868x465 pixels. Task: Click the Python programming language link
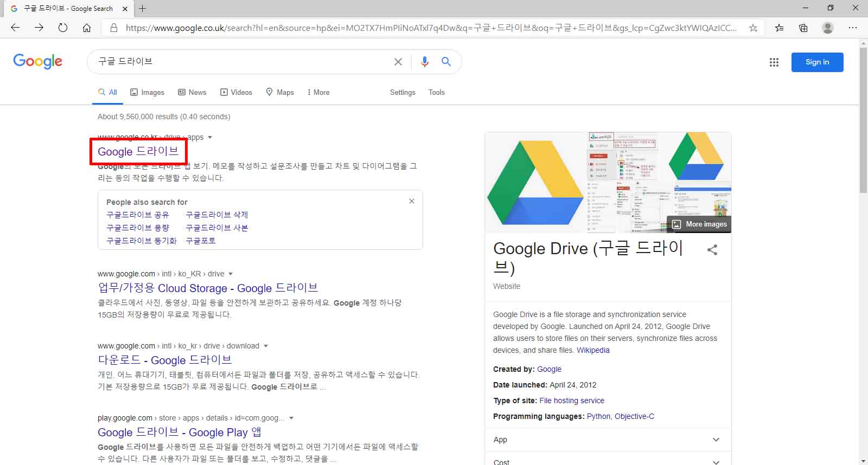pos(598,416)
